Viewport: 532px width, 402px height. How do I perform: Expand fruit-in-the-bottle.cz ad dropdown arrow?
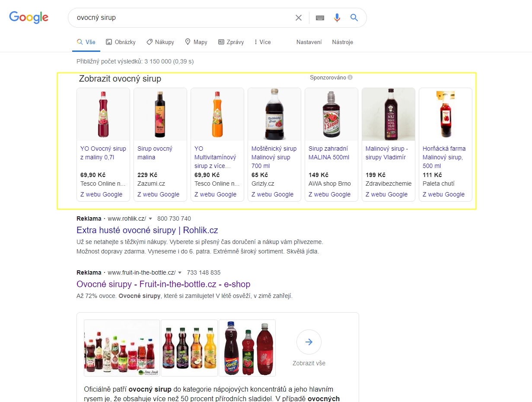click(x=180, y=273)
